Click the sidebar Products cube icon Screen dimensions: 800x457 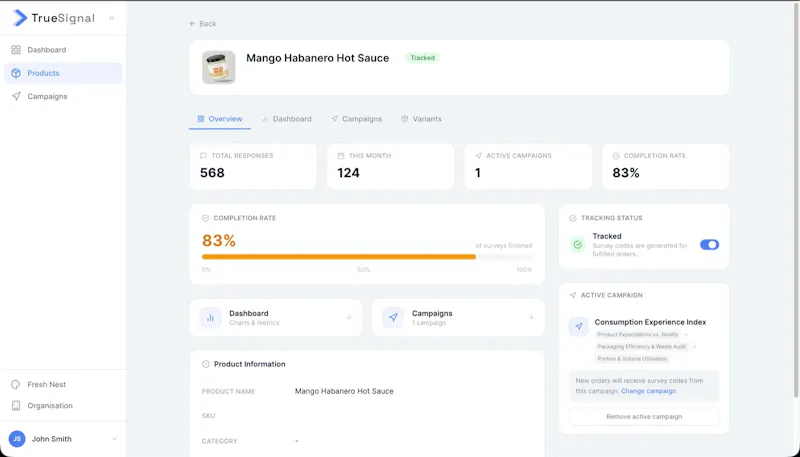(16, 73)
